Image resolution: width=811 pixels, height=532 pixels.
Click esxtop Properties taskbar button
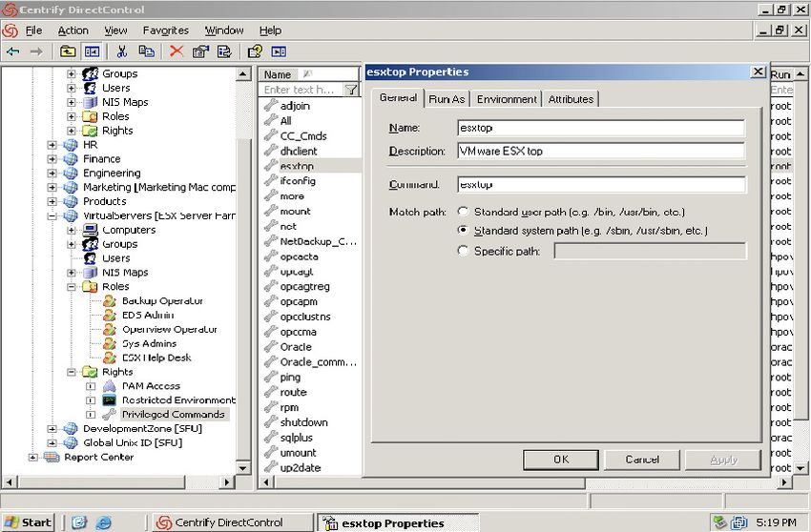click(398, 522)
